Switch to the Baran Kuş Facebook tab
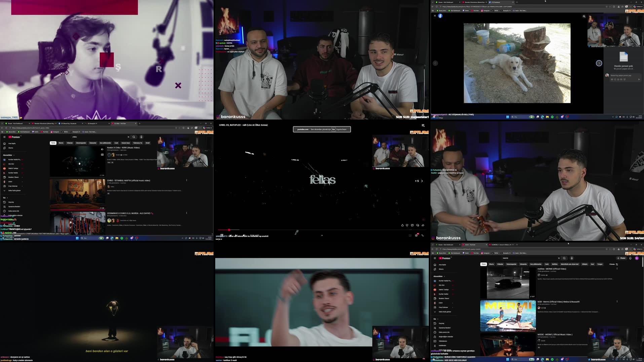The width and height of the screenshot is (644, 362). pos(69,123)
